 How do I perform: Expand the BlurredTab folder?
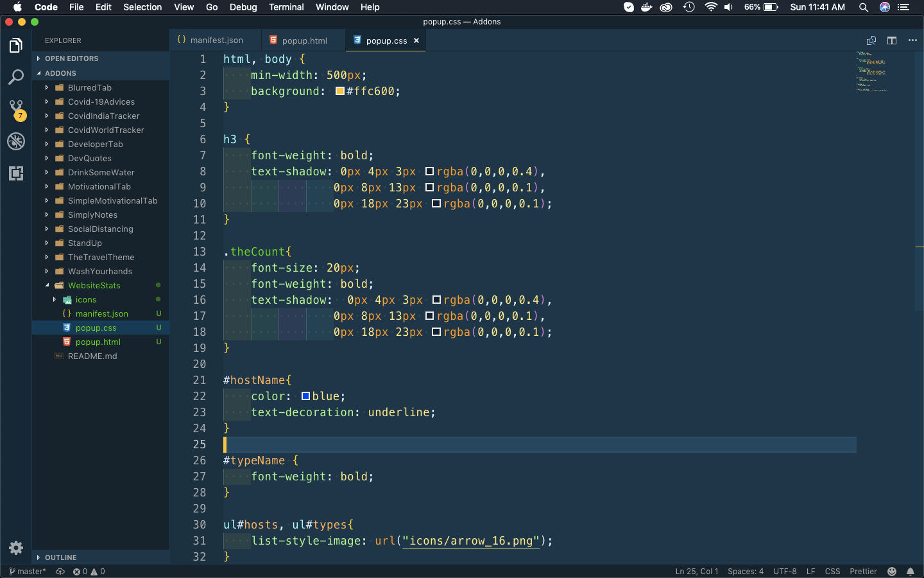[x=101, y=87]
